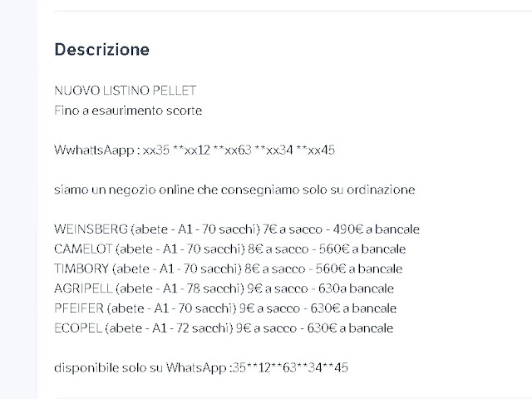Click the negozio online description sentence
Image resolution: width=532 pixels, height=399 pixels.
point(234,190)
